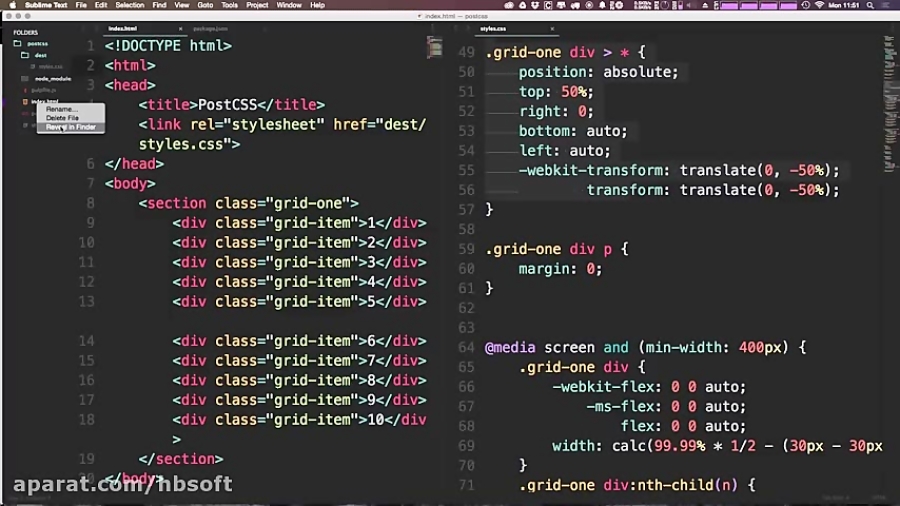900x506 pixels.
Task: Click the closing section tag line
Action: (x=180, y=459)
